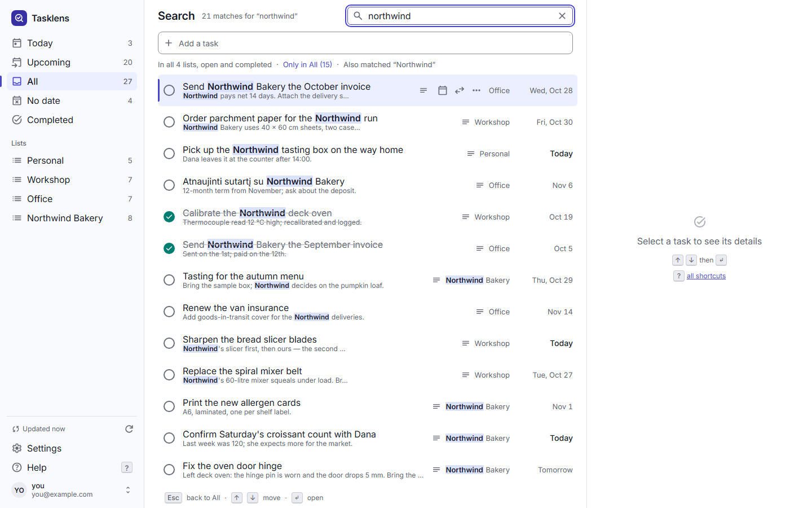812x508 pixels.
Task: Complete Send Northwind Bakery October invoice task
Action: click(169, 90)
